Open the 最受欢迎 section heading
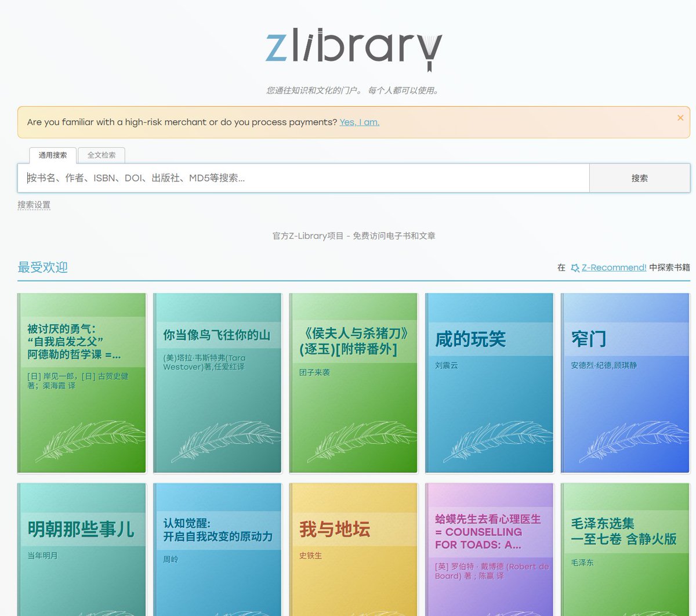 click(x=43, y=267)
